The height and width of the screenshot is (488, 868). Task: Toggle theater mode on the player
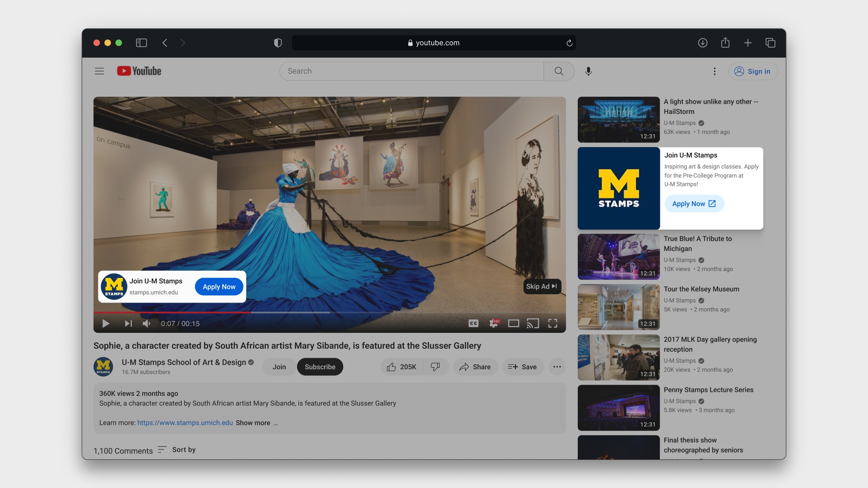[513, 323]
